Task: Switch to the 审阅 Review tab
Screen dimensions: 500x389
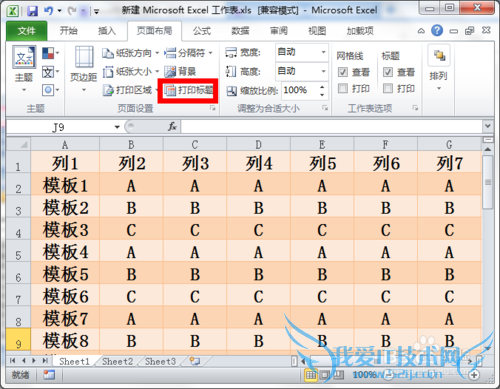Action: click(x=279, y=31)
